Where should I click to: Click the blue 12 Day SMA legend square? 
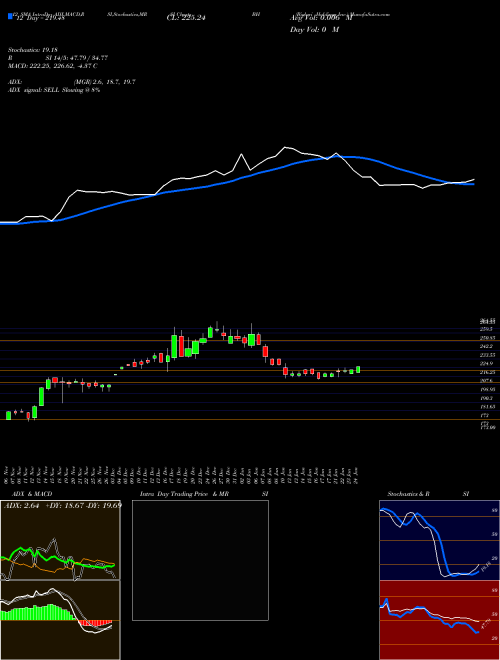point(10,16)
